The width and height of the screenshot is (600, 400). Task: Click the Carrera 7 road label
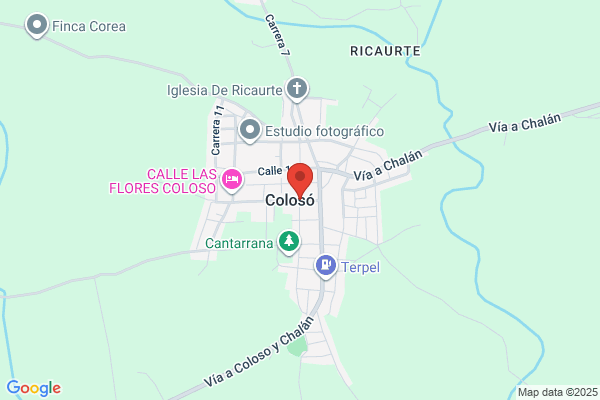click(x=276, y=35)
